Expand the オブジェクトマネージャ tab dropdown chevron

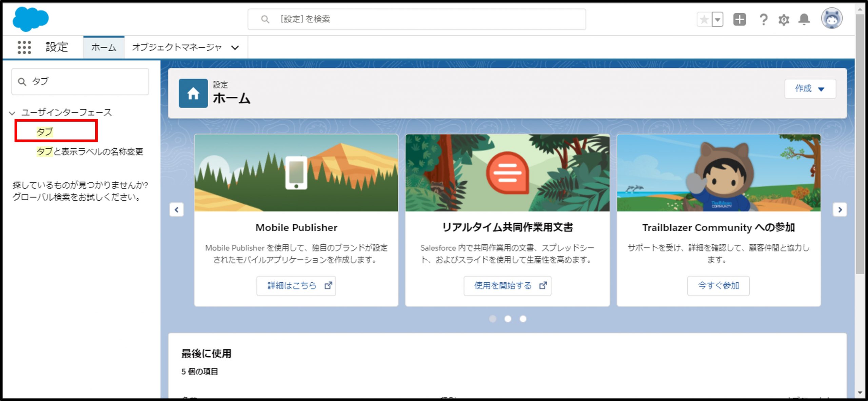(x=235, y=47)
